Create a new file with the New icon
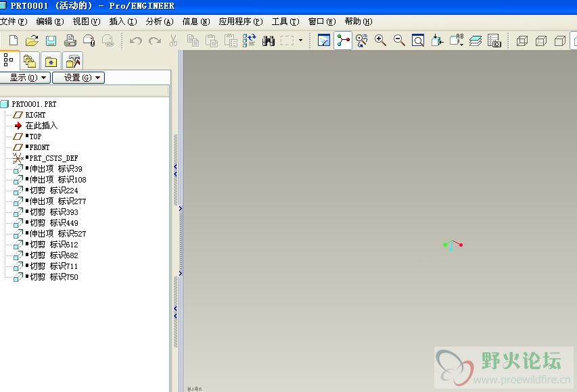This screenshot has height=392, width=577. pyautogui.click(x=14, y=40)
